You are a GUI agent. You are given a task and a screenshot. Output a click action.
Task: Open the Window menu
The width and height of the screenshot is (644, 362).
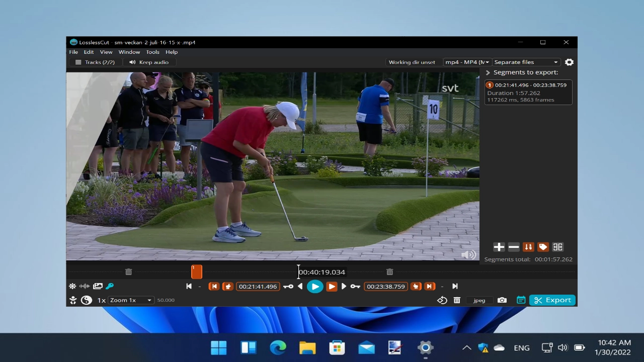129,52
